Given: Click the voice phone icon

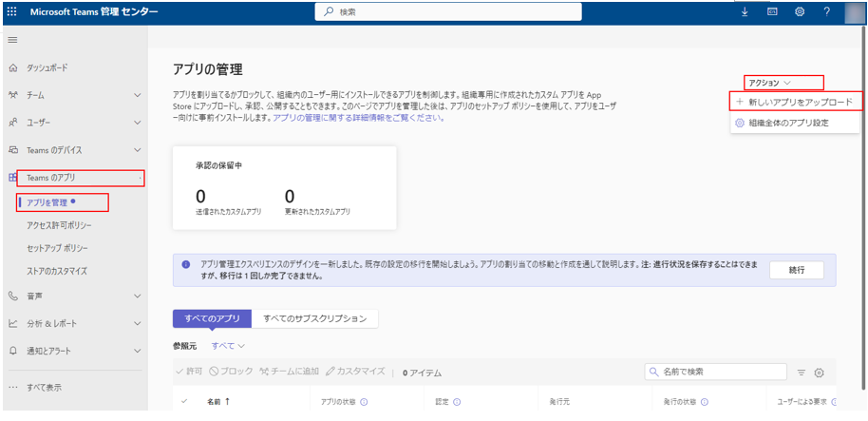Looking at the screenshot, I should pyautogui.click(x=12, y=297).
